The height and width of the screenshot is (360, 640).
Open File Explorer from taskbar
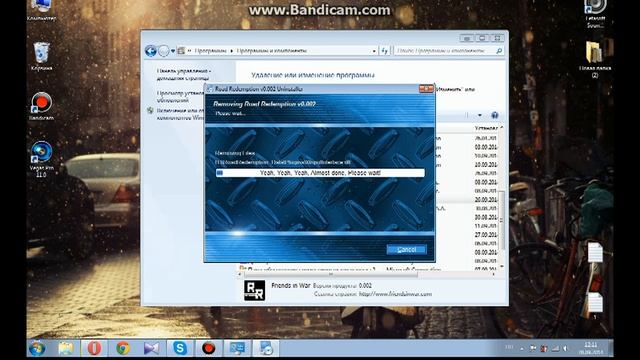point(65,348)
